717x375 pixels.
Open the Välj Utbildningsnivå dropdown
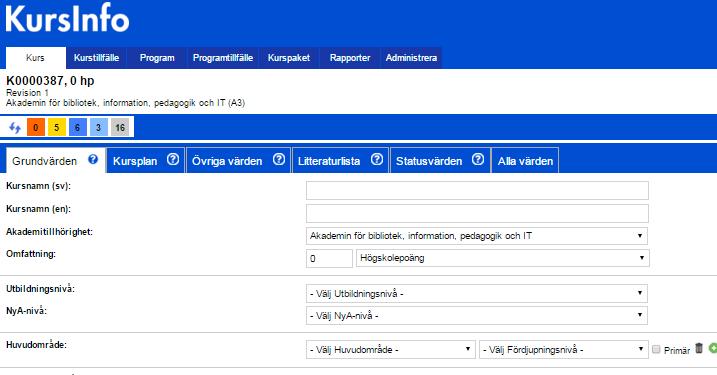[477, 294]
